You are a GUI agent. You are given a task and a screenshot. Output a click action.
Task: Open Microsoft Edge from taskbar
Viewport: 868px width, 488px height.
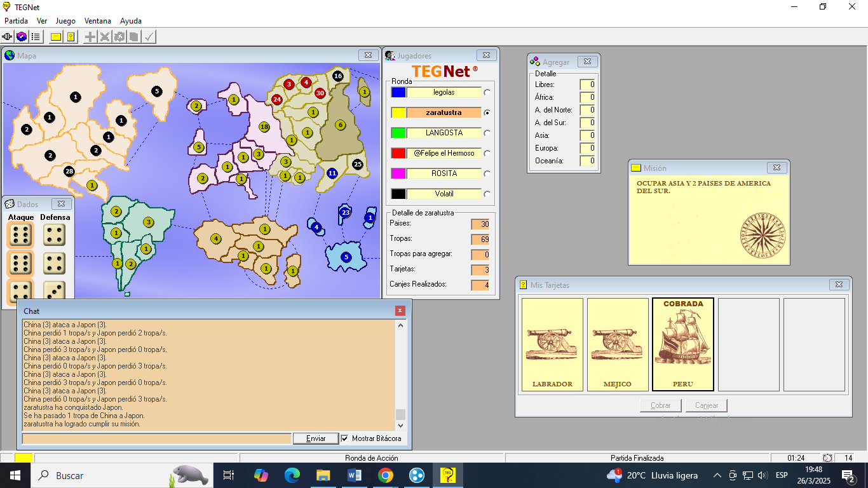[x=292, y=475]
